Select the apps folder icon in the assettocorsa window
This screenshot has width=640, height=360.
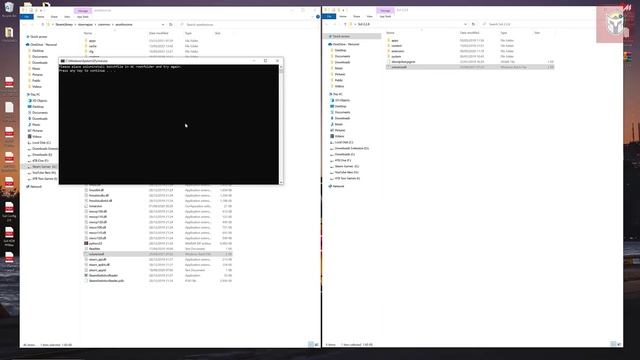[87, 41]
